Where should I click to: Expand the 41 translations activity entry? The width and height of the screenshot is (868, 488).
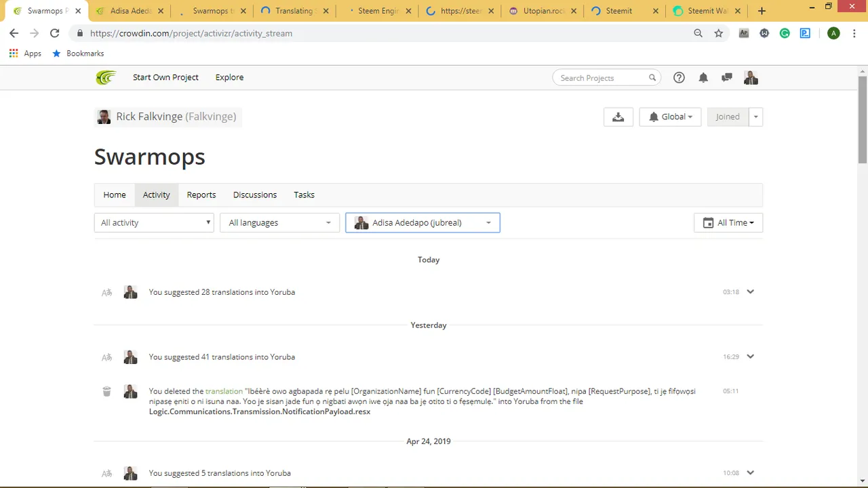(x=751, y=357)
